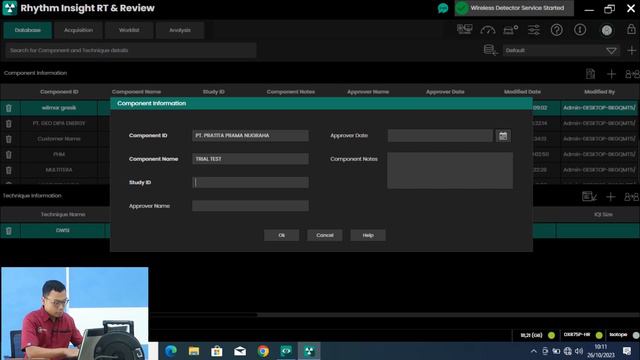Image resolution: width=640 pixels, height=360 pixels.
Task: Click the chat message bubble icon
Action: point(443,8)
